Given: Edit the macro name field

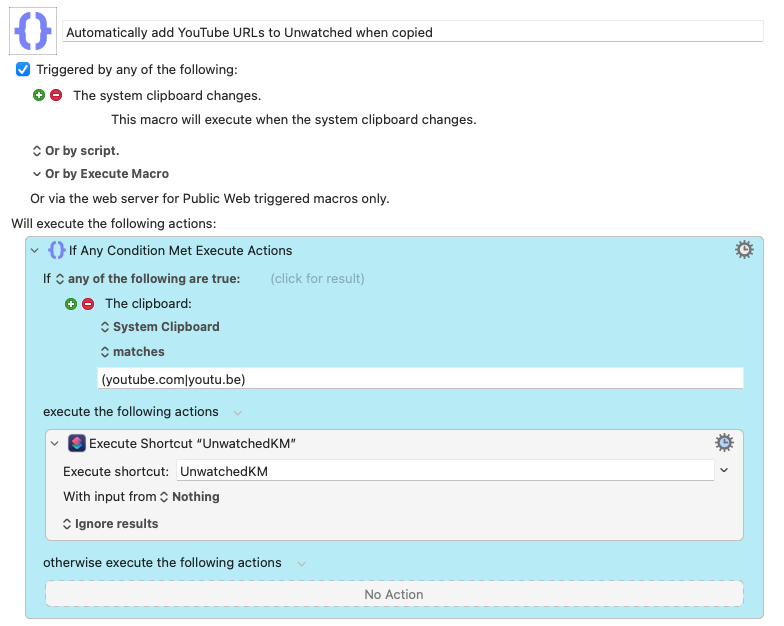Looking at the screenshot, I should point(412,32).
